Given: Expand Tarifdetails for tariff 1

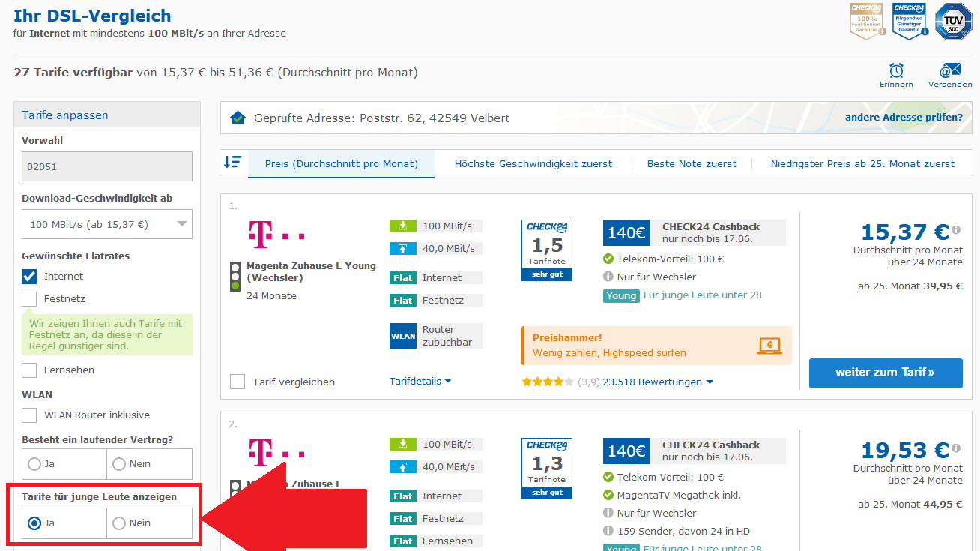Looking at the screenshot, I should (x=420, y=381).
